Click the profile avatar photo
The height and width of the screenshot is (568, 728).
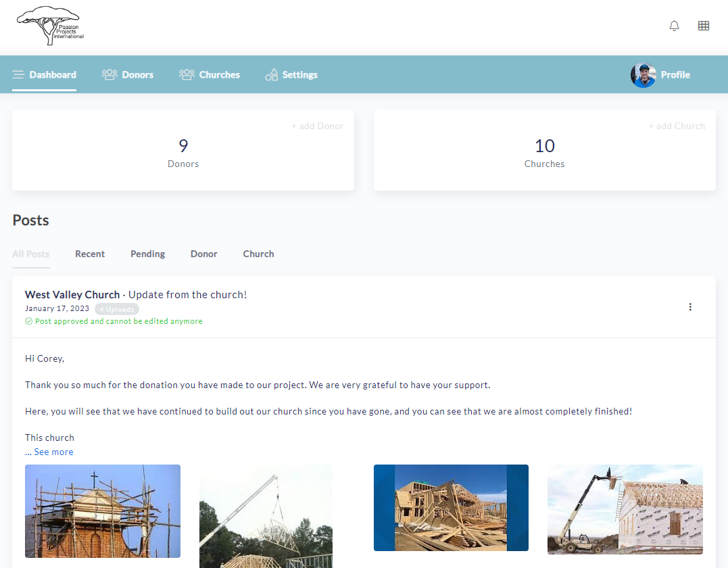[643, 75]
